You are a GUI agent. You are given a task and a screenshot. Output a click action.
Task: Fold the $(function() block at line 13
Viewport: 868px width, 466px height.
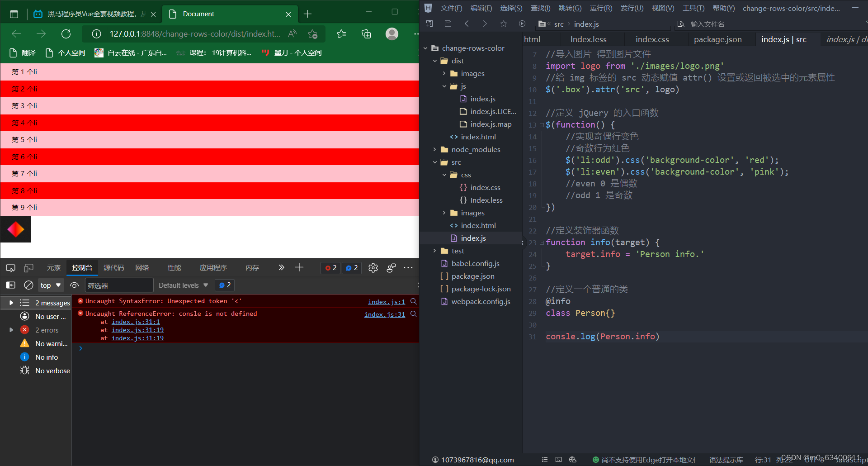[x=542, y=125]
